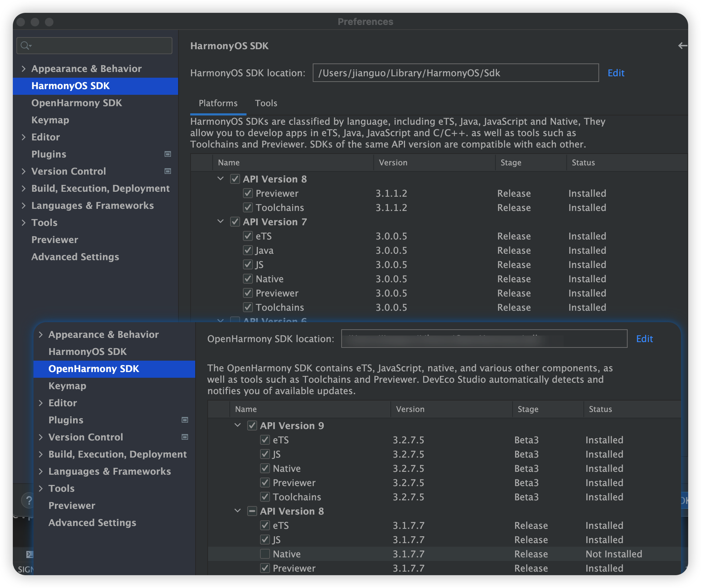701x588 pixels.
Task: Uncheck OpenHarmony API Version 9 checkbox
Action: pos(252,425)
